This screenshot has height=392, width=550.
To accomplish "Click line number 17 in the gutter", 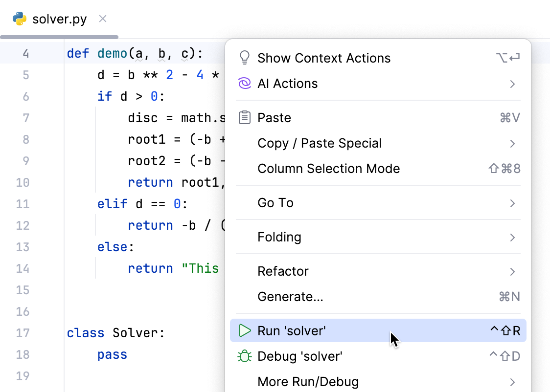I will (x=23, y=333).
